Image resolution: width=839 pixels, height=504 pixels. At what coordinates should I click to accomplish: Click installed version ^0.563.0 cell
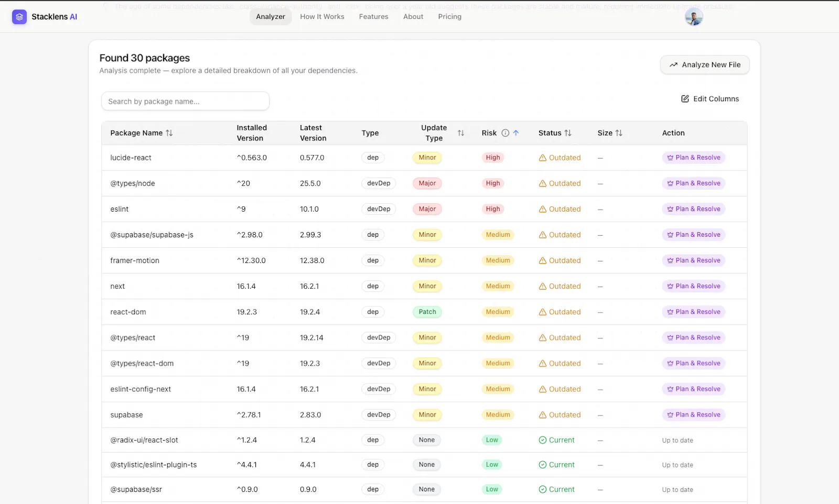coord(252,158)
